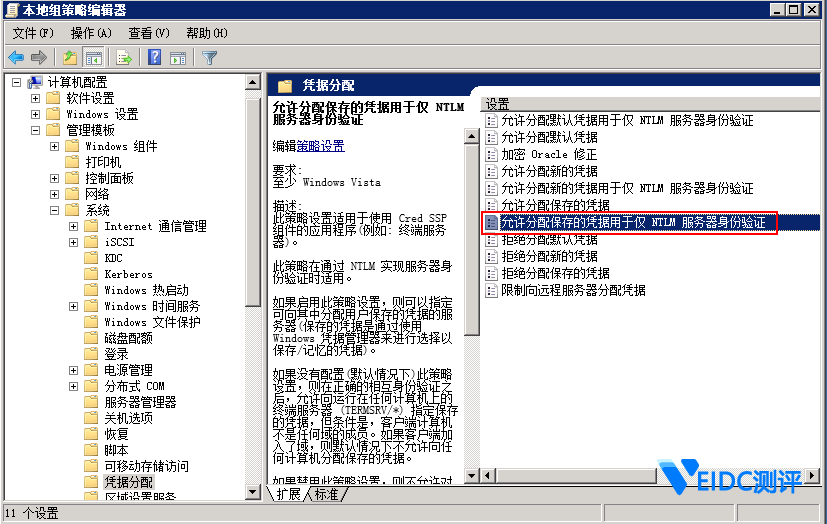Click the Forward arrow toolbar icon
Screen dimensions: 827x524
[39, 57]
